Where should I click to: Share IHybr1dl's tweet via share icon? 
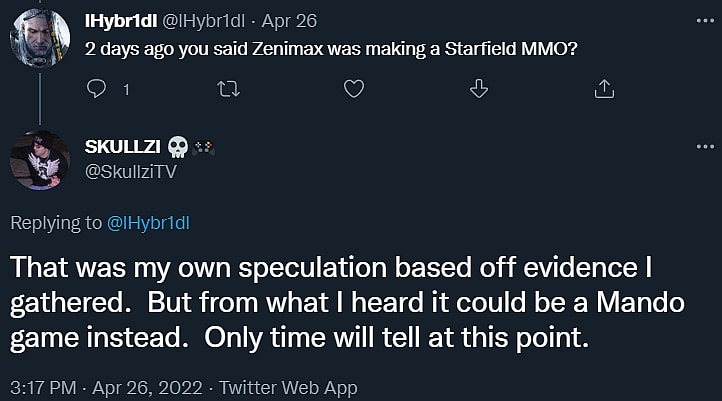[x=604, y=90]
